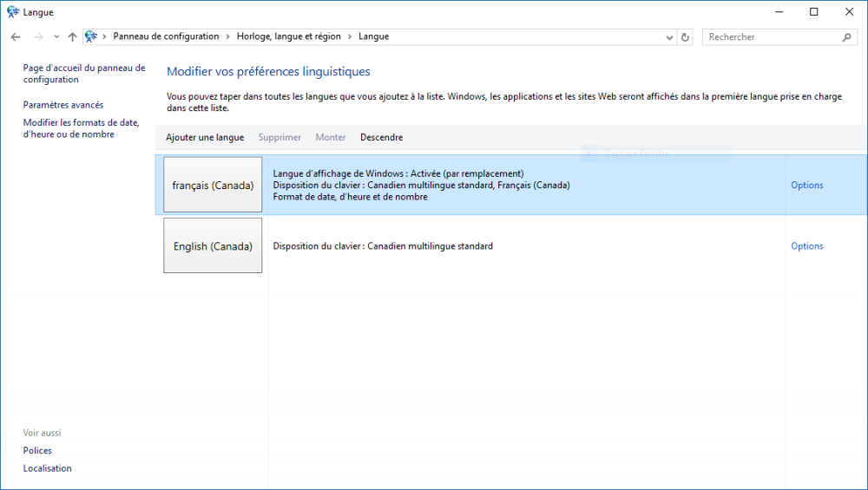Click the Langue breadcrumb
Viewport: 868px width, 490px height.
click(373, 36)
